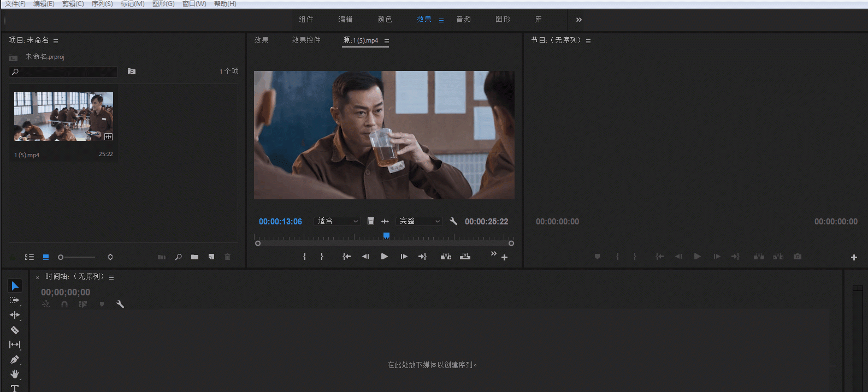
Task: Play the source clip
Action: pos(385,257)
